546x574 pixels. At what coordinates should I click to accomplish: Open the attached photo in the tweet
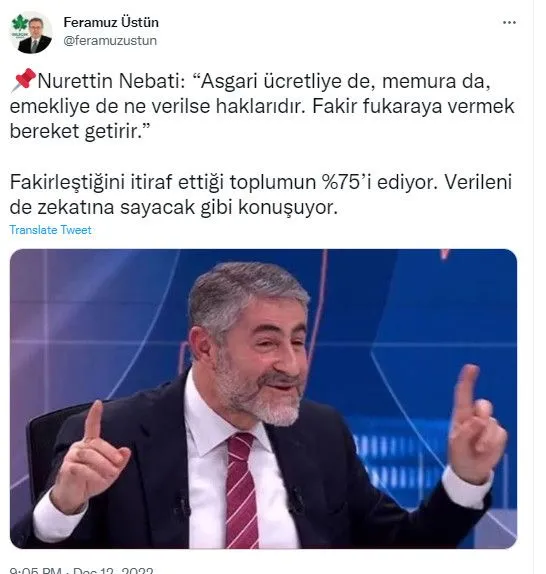(263, 399)
